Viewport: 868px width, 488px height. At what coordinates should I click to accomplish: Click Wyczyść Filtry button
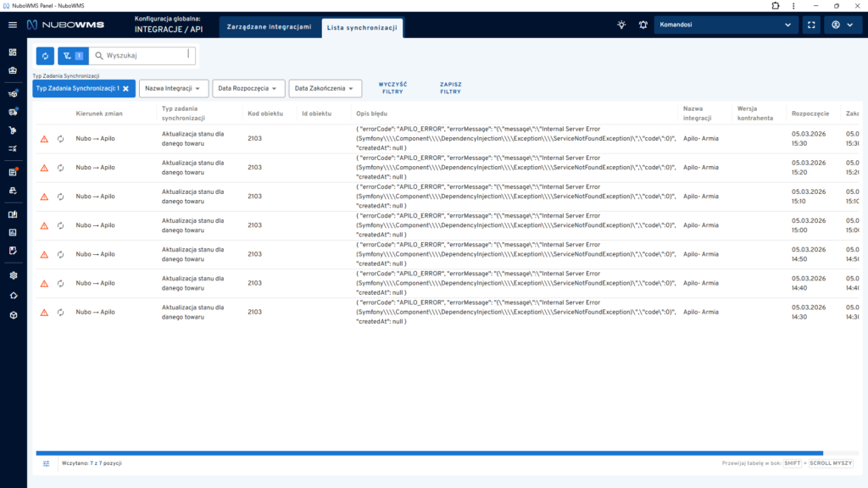tap(392, 88)
